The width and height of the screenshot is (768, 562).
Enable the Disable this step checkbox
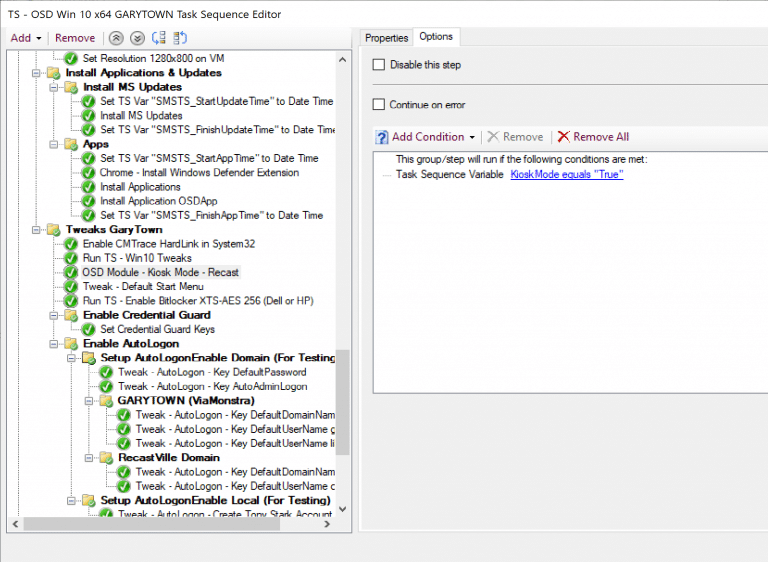click(x=379, y=65)
